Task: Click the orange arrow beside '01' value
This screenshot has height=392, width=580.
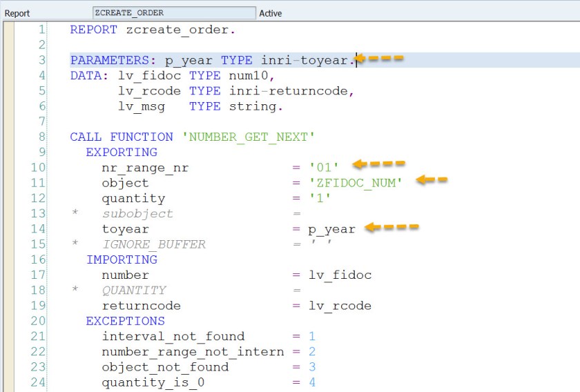Action: tap(379, 164)
